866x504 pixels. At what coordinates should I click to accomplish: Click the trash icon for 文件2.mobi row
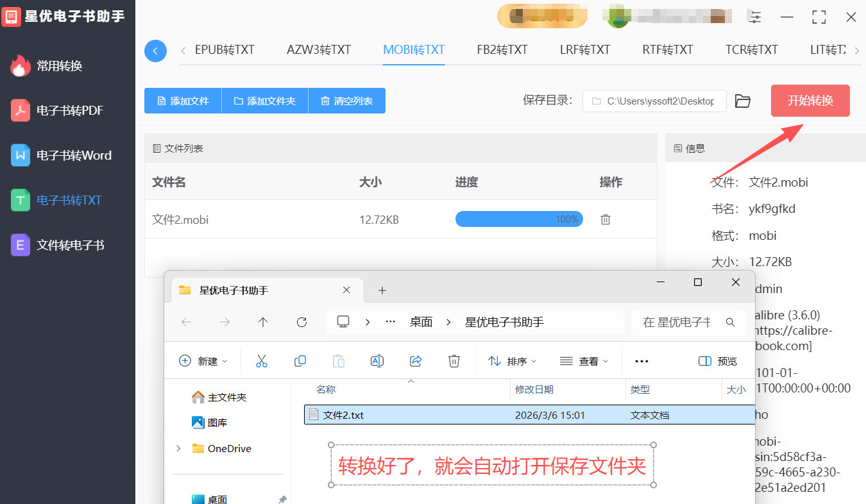[605, 219]
